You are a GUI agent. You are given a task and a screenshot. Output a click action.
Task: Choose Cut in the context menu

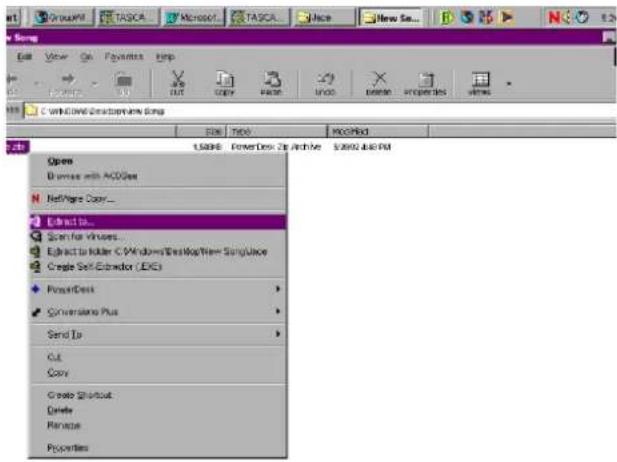click(x=54, y=357)
